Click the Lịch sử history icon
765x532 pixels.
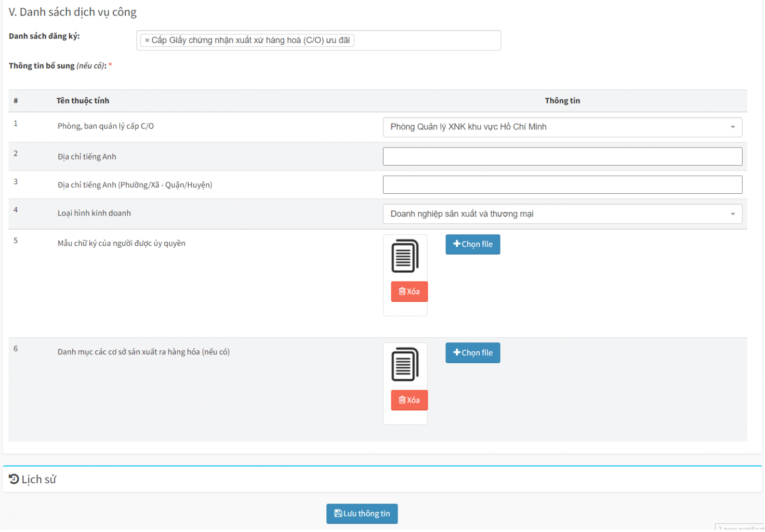(14, 479)
